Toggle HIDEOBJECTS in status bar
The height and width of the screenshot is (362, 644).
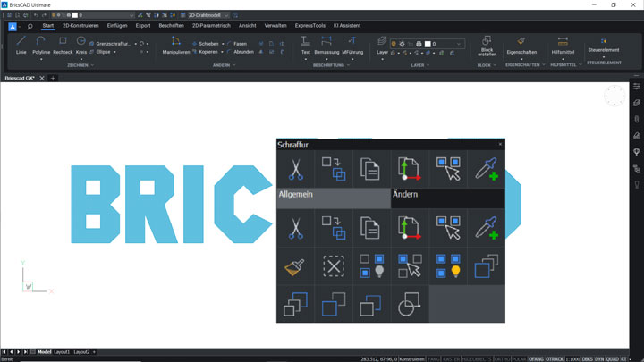(477, 359)
